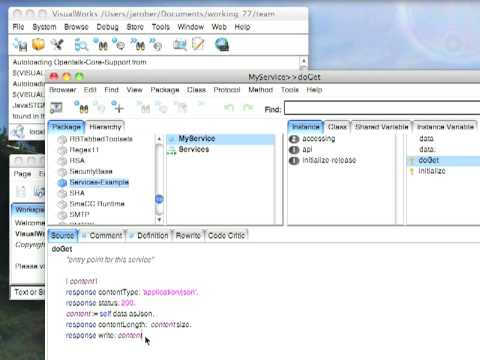Open Debug menu in VisualWorks launcher
This screenshot has width=480, height=360.
[107, 27]
